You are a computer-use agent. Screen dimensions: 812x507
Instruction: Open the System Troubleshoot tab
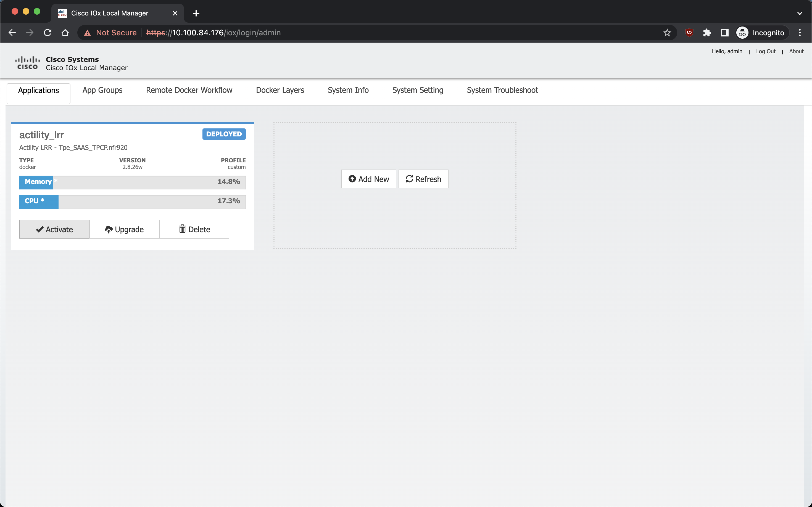coord(502,90)
